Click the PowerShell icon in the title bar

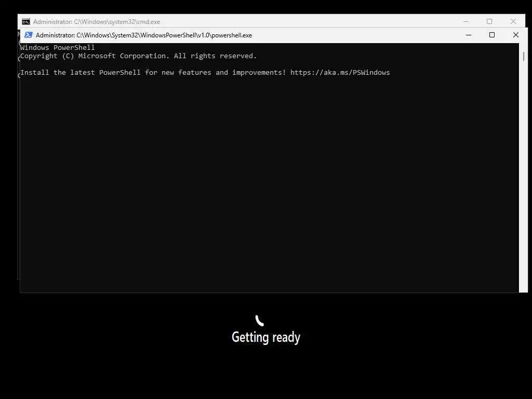pyautogui.click(x=29, y=35)
